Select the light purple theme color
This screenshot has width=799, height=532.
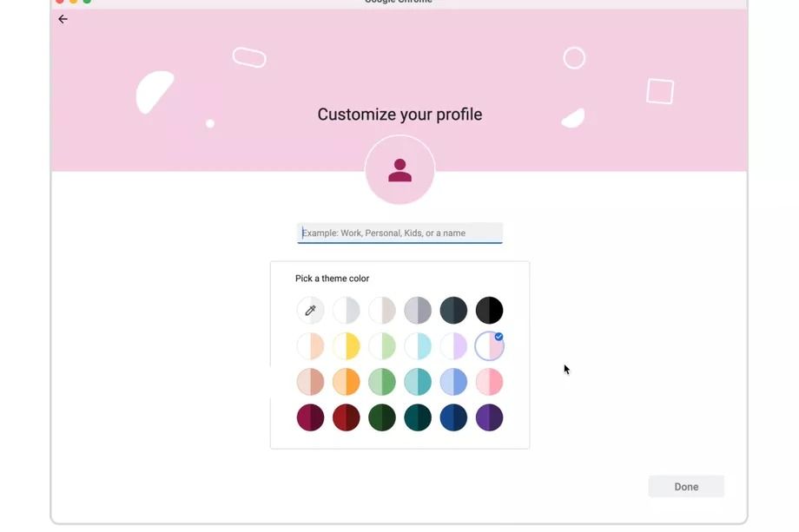pos(453,345)
